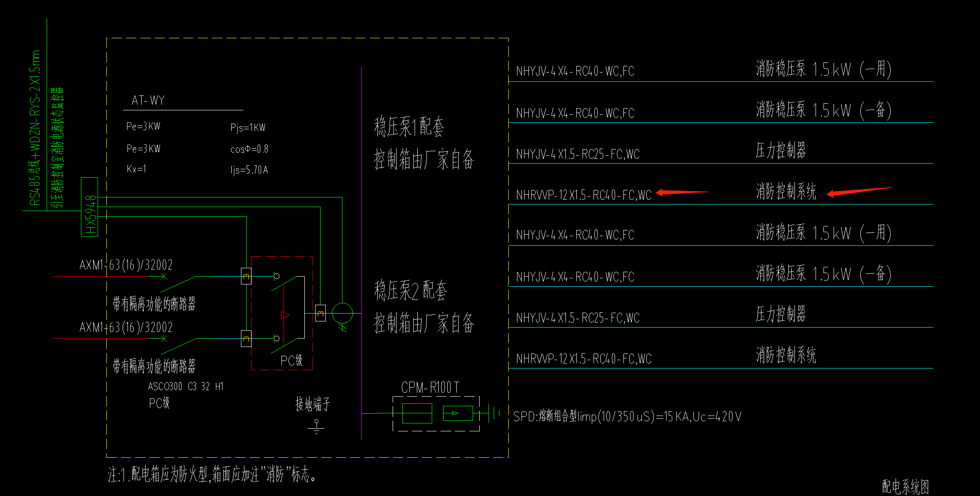Image resolution: width=980 pixels, height=496 pixels.
Task: Click the green circle symbol near the busbar
Action: [342, 314]
